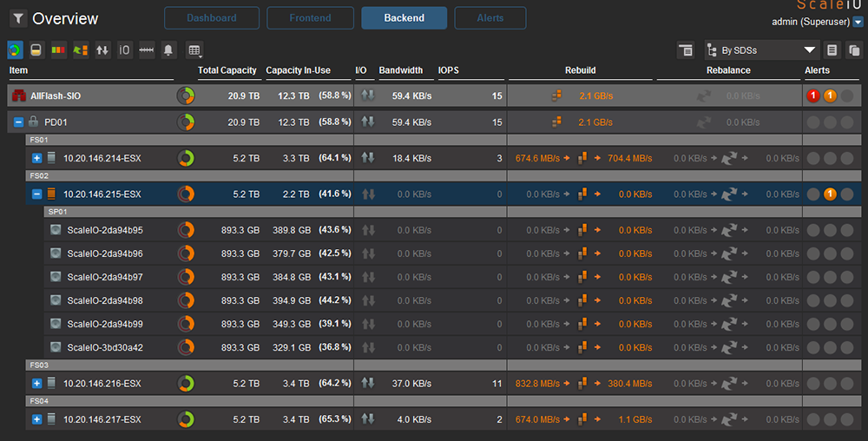Screen dimensions: 868x441
Task: Sort by the Item column header
Action: (18, 70)
